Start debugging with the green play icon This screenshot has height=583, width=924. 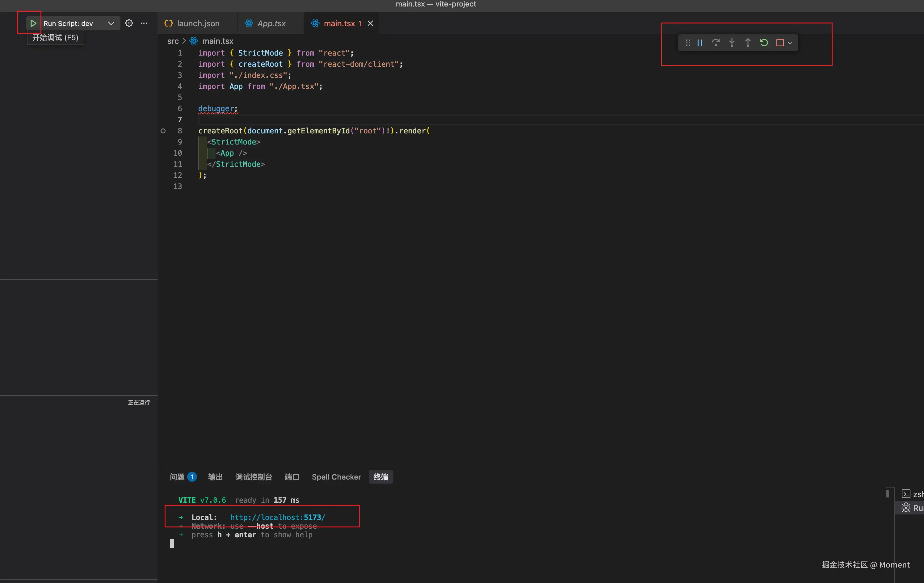(x=33, y=23)
